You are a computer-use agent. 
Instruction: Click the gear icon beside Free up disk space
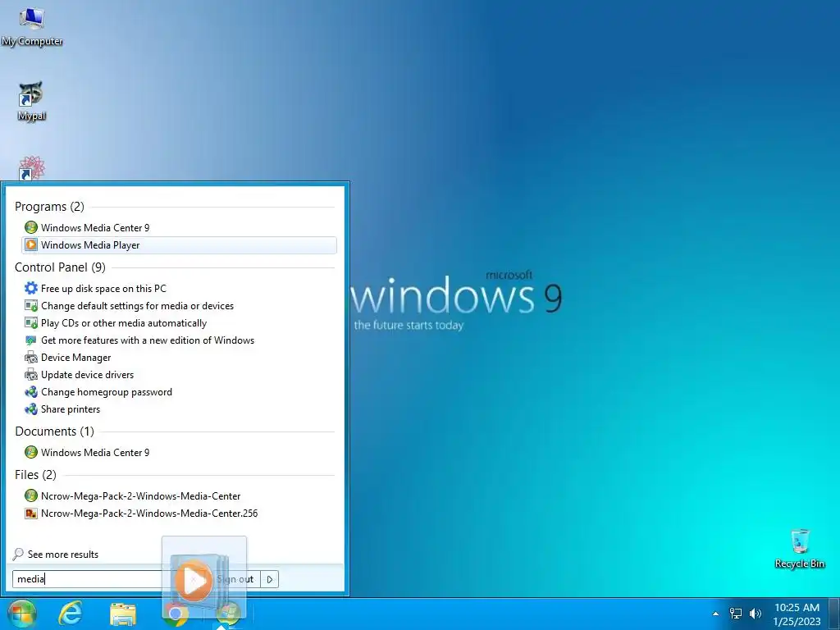coord(31,288)
